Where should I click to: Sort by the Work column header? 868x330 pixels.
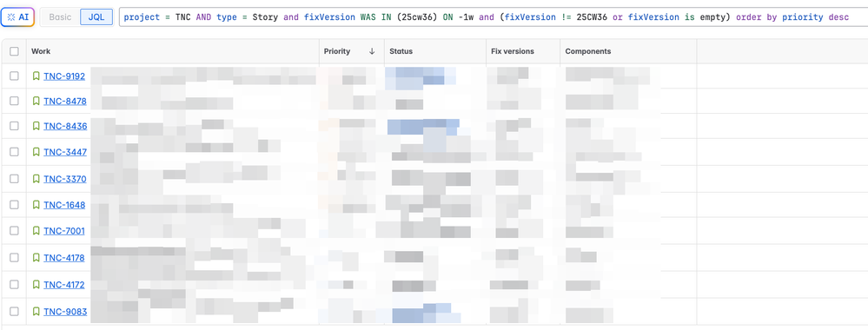41,51
